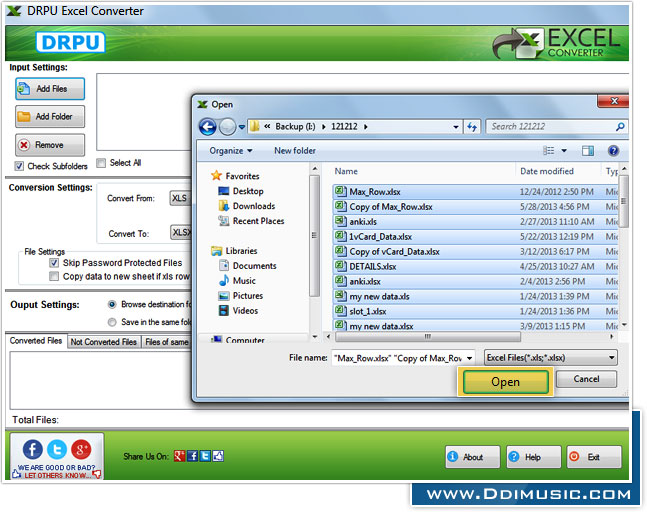
Task: Click the slot_1.xlsx file icon
Action: [340, 310]
